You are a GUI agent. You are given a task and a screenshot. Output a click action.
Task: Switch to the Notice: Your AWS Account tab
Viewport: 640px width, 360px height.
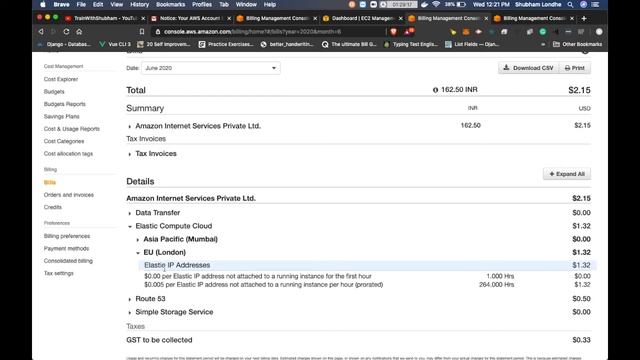click(190, 18)
